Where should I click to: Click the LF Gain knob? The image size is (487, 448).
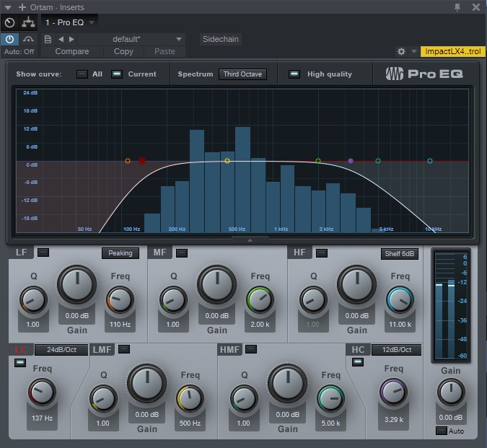[x=76, y=284]
